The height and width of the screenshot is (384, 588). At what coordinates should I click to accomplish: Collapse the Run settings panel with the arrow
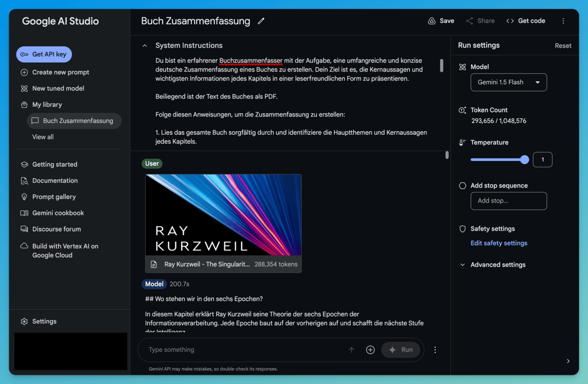click(568, 361)
